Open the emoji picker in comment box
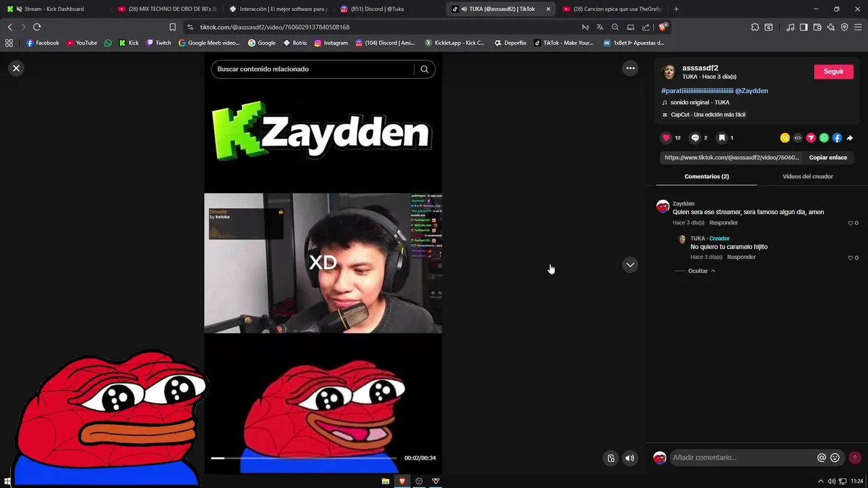The width and height of the screenshot is (868, 488). [x=835, y=457]
